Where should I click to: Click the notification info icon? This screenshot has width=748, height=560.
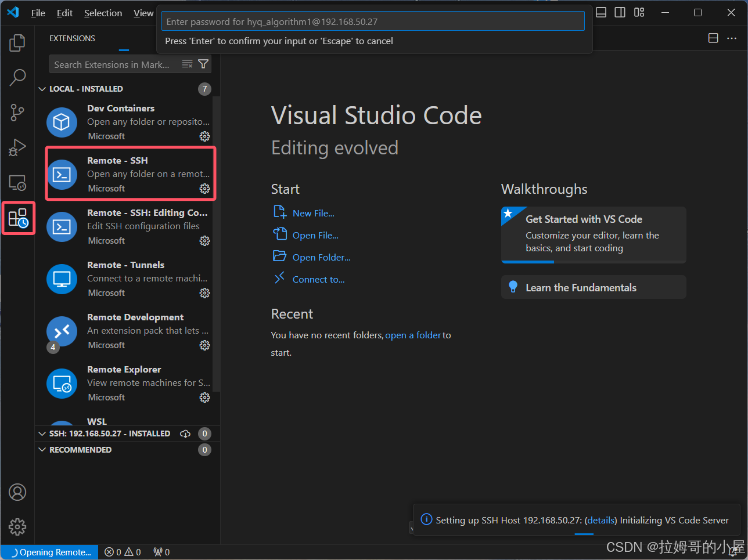pos(426,519)
